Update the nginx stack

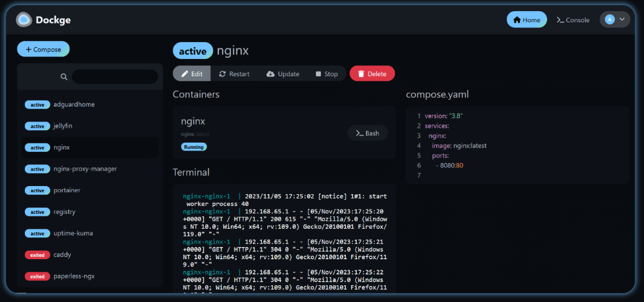coord(282,74)
